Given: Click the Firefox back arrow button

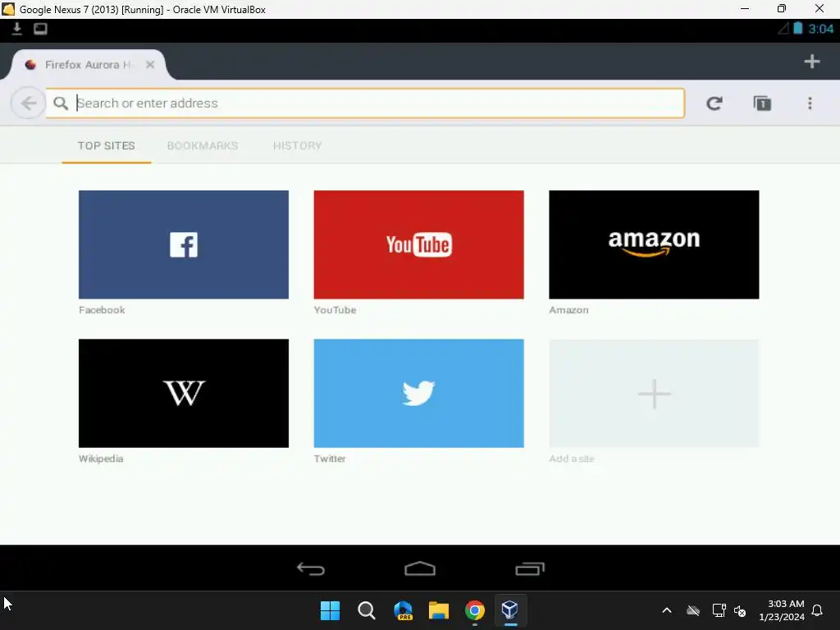Looking at the screenshot, I should [29, 103].
